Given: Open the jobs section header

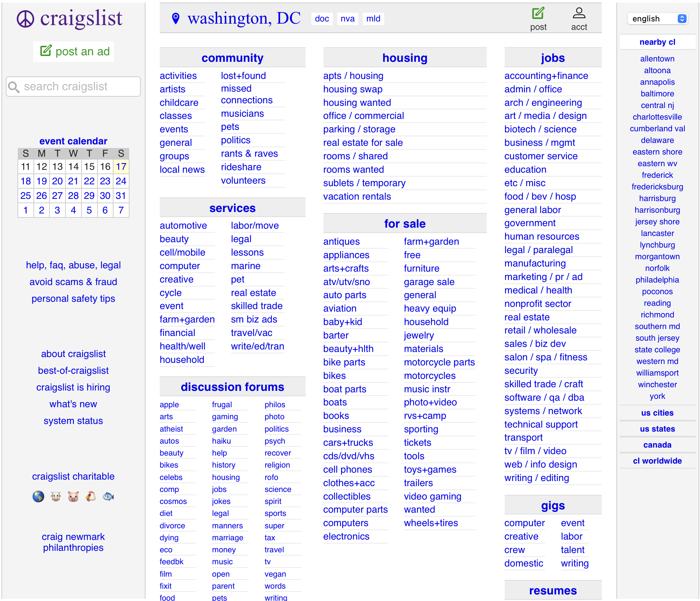Looking at the screenshot, I should click(x=553, y=58).
